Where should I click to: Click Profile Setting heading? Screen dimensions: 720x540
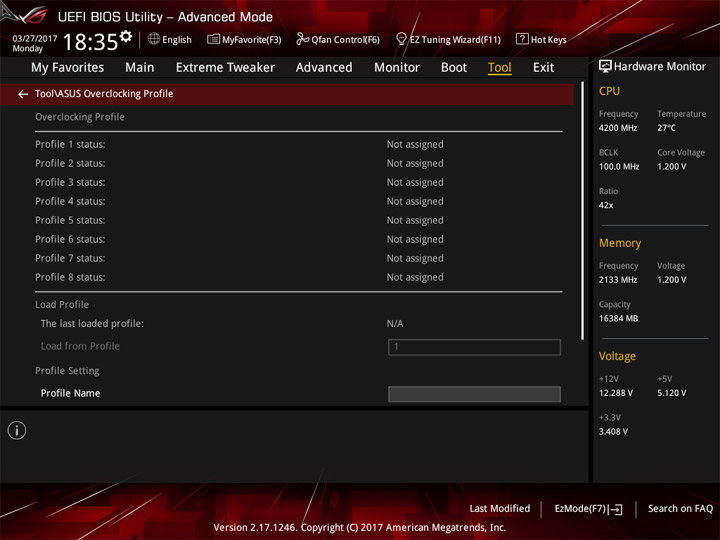(x=67, y=371)
